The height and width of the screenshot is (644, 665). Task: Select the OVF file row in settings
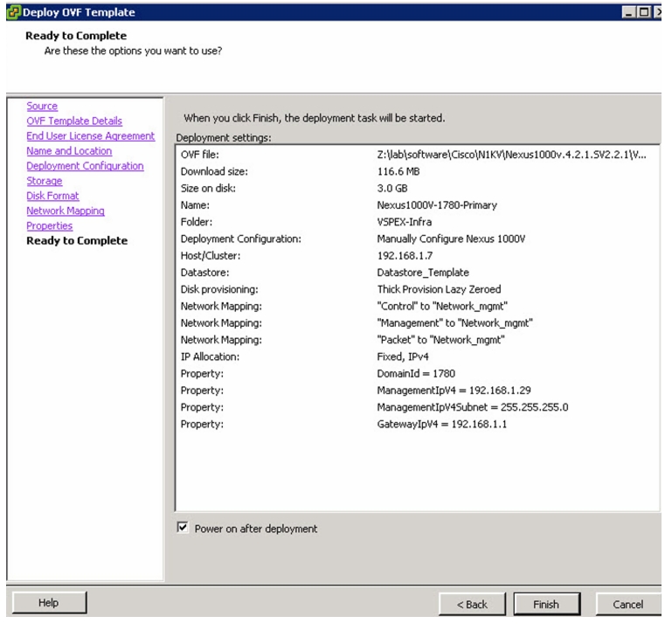pos(418,155)
